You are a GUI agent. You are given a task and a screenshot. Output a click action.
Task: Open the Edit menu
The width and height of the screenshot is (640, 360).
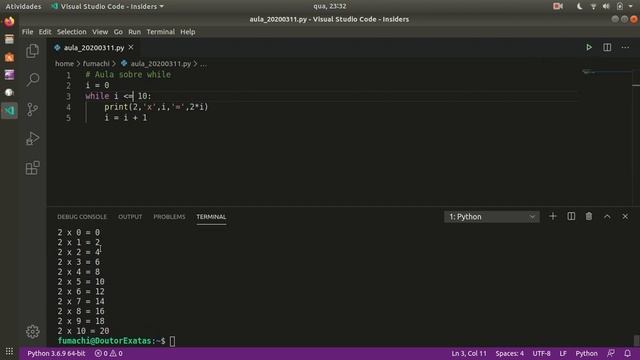pyautogui.click(x=45, y=32)
